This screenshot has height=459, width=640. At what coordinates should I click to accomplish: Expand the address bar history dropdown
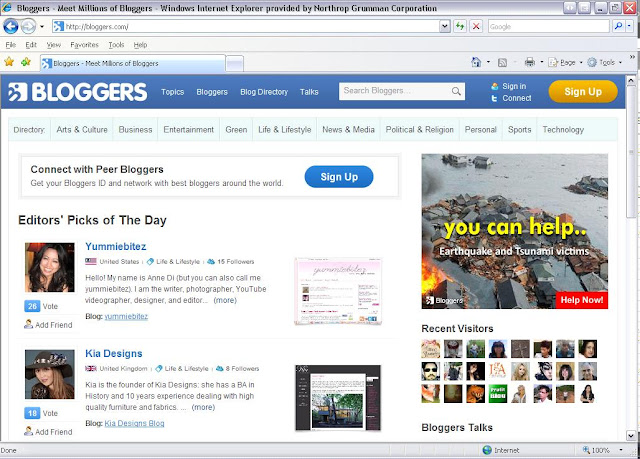pyautogui.click(x=445, y=27)
